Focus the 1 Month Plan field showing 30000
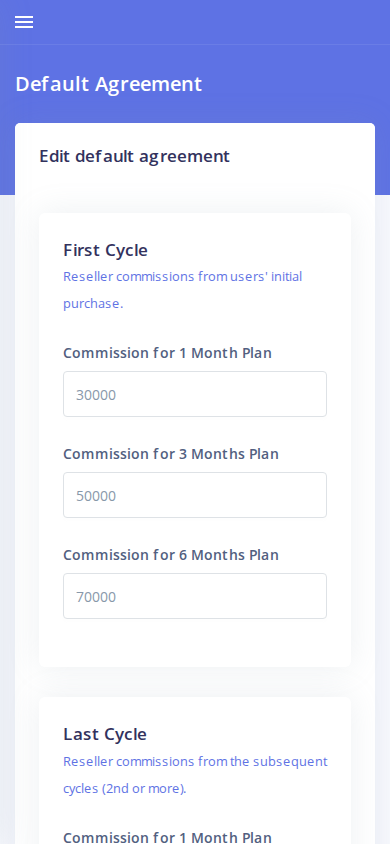The width and height of the screenshot is (390, 844). click(195, 394)
